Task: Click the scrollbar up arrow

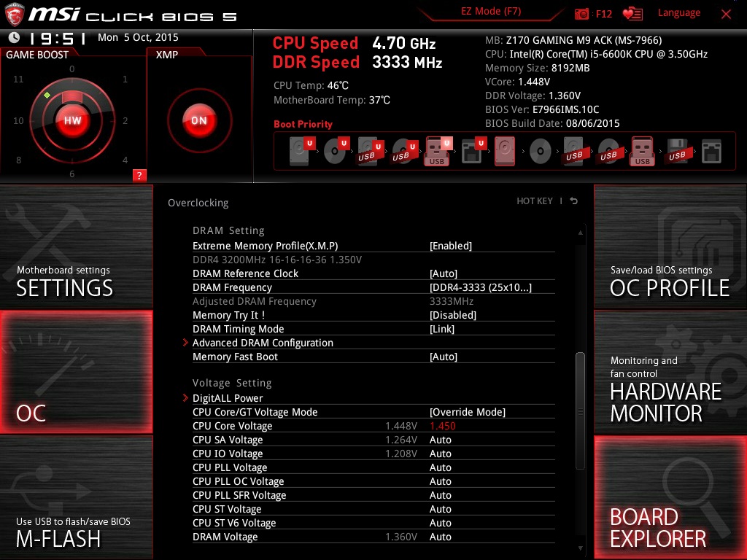Action: (580, 233)
